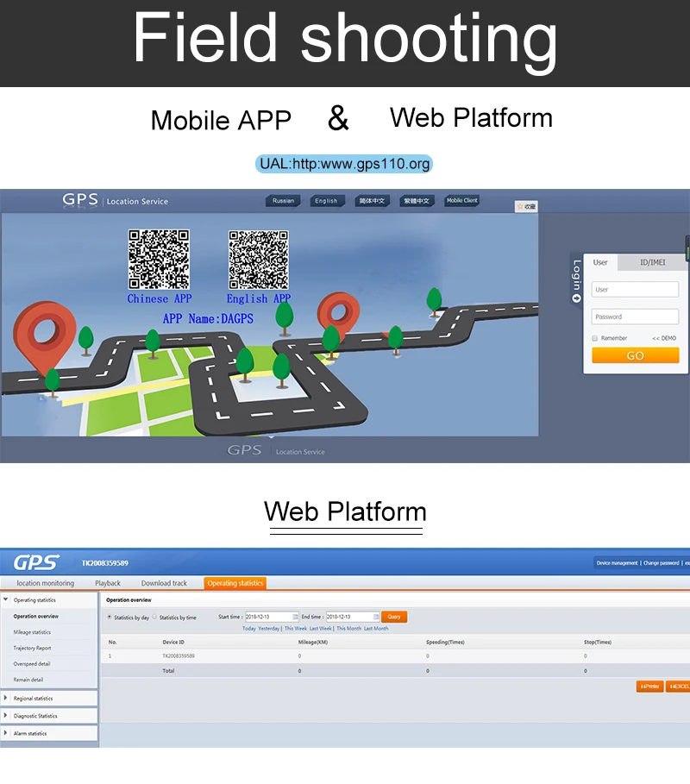Screen dimensions: 690x784
Task: Open the Start time calendar picker
Action: (x=295, y=617)
